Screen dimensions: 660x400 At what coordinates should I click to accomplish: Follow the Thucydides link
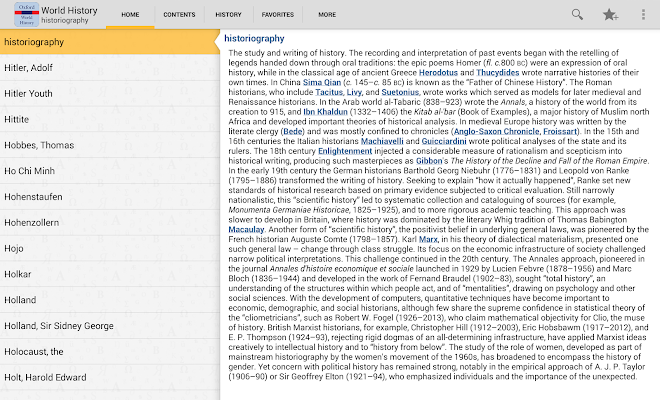(498, 72)
